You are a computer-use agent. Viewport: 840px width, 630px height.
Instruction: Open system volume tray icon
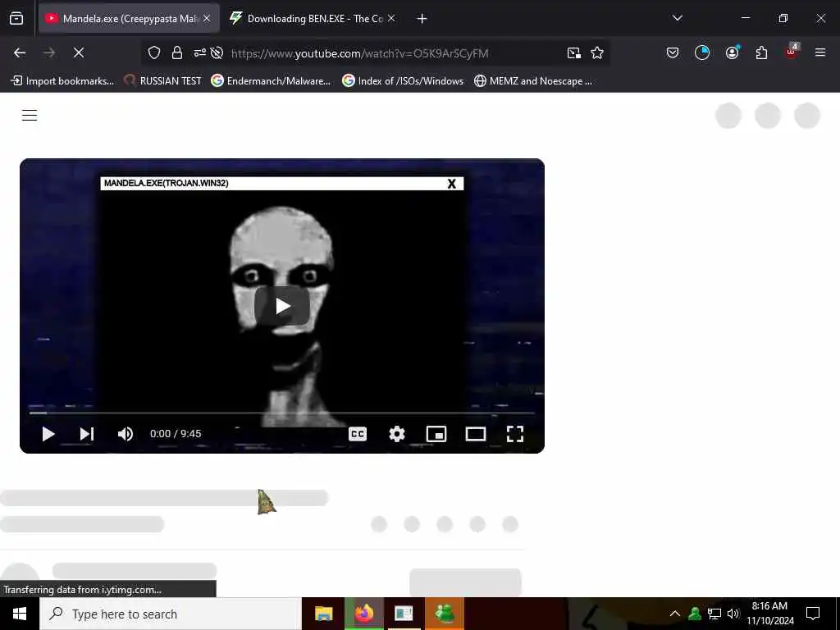(x=733, y=614)
